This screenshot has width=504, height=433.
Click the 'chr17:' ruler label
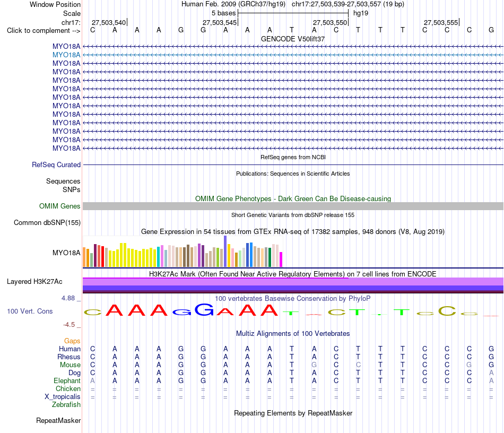point(71,22)
